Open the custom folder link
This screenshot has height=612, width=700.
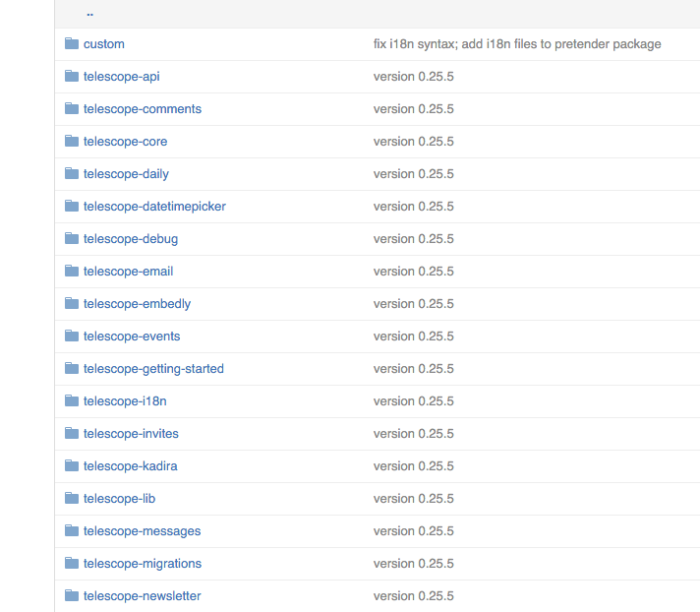click(x=104, y=43)
